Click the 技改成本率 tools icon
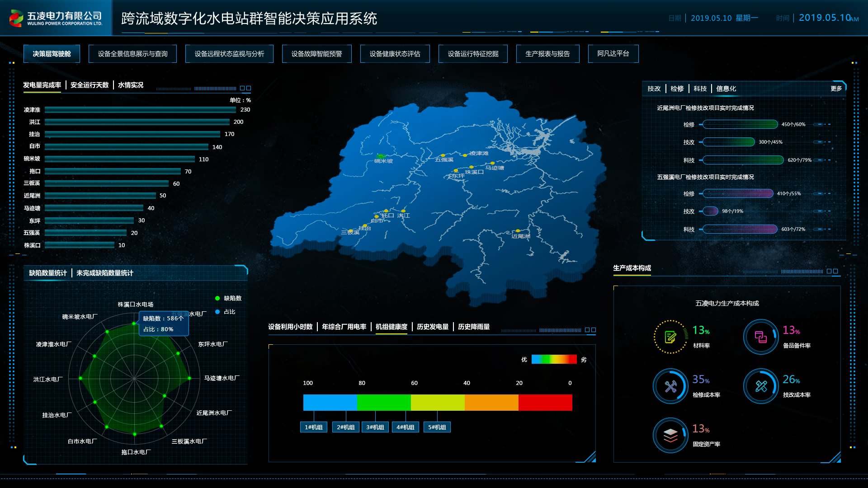This screenshot has height=488, width=868. 761,386
